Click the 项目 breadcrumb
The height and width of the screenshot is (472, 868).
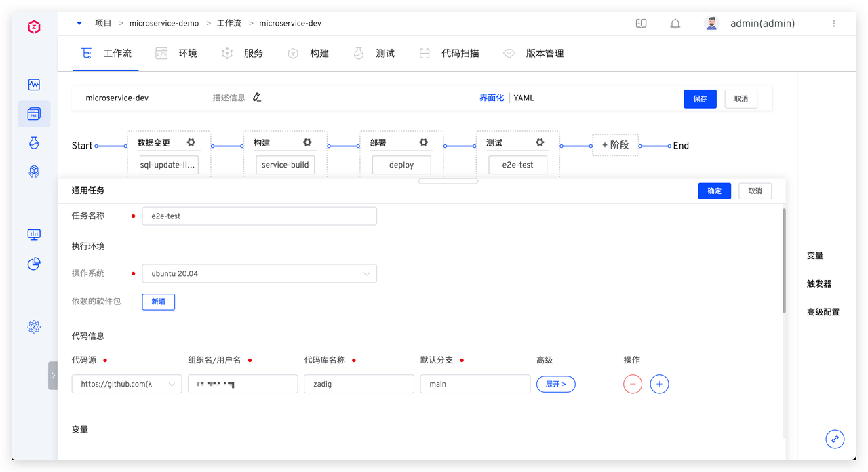coord(103,23)
